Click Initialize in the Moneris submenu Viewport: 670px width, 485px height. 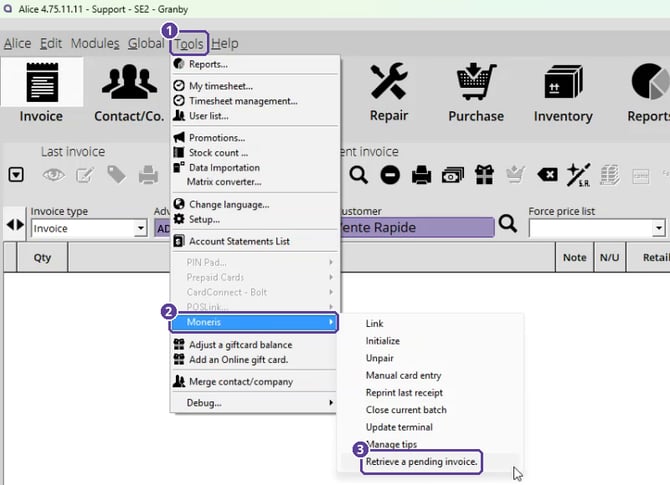pos(430,341)
